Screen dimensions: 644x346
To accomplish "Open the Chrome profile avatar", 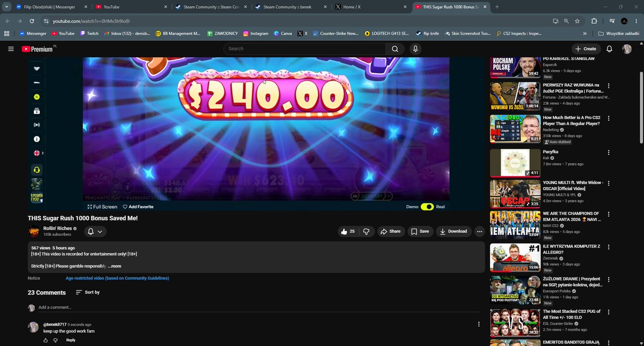I will point(624,21).
